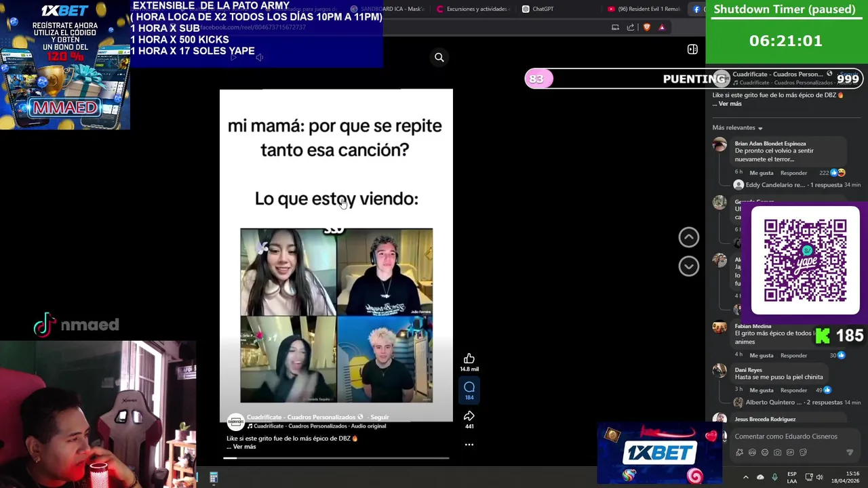Click the reel video progress bar
This screenshot has width=868, height=488.
point(336,458)
